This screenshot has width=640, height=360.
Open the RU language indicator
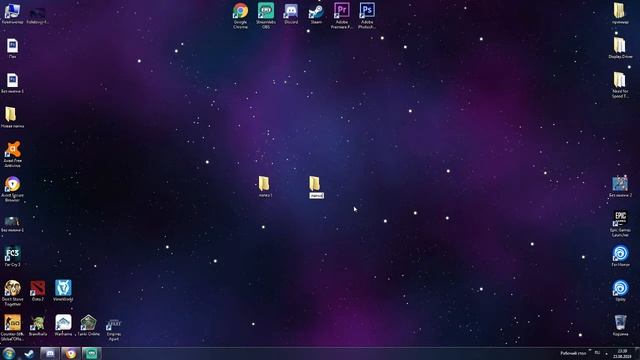point(597,353)
